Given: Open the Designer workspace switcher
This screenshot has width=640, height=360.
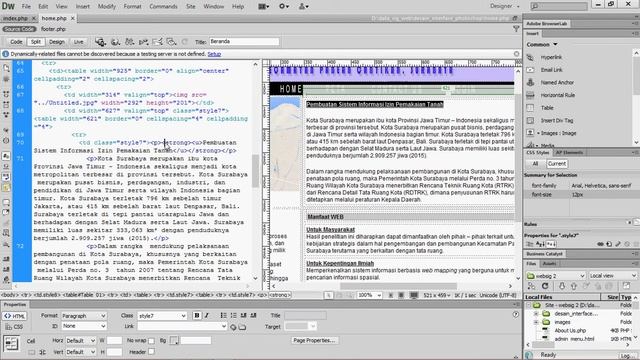Looking at the screenshot, I should click(505, 6).
